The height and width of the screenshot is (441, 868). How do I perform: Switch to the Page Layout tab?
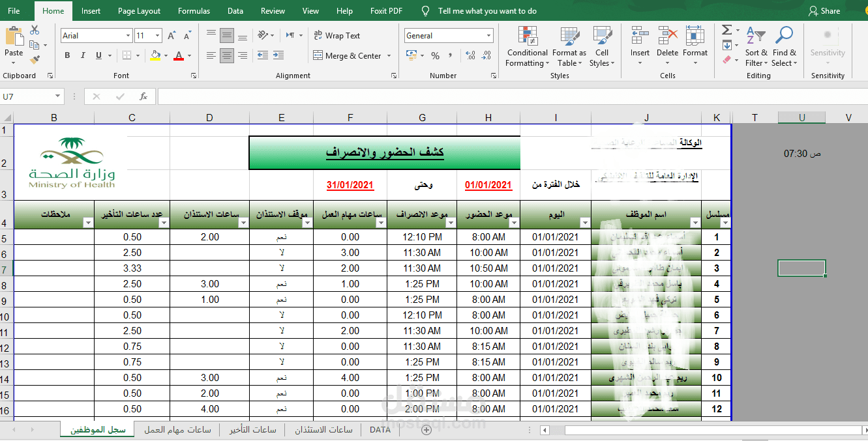139,10
